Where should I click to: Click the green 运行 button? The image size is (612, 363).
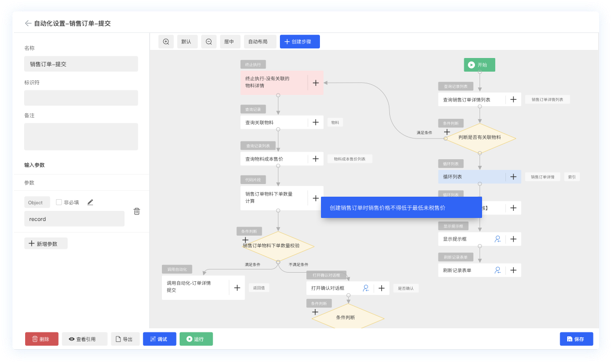point(196,339)
